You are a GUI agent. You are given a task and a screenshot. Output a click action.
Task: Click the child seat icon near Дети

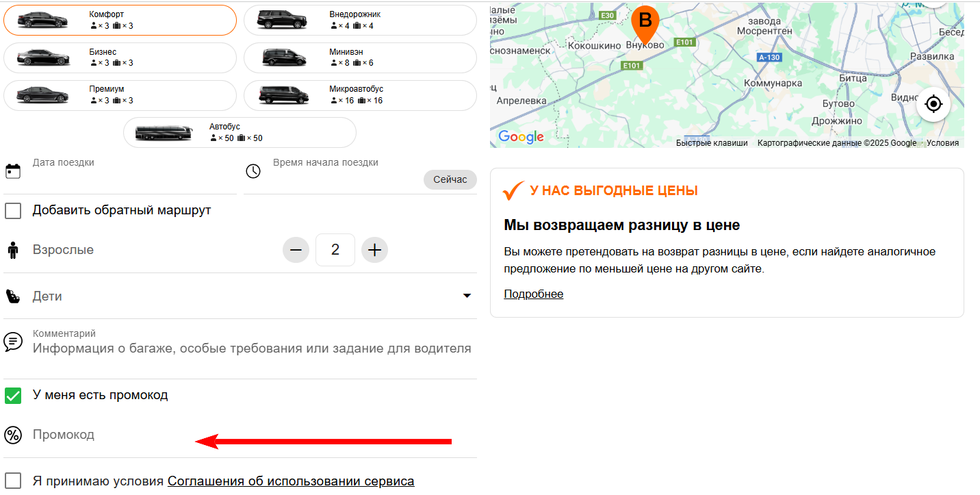tap(12, 296)
